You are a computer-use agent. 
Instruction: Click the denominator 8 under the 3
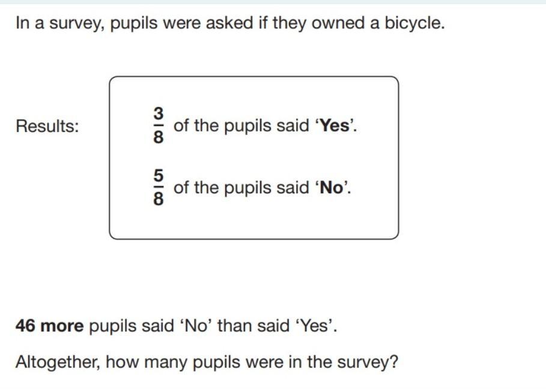pos(158,137)
